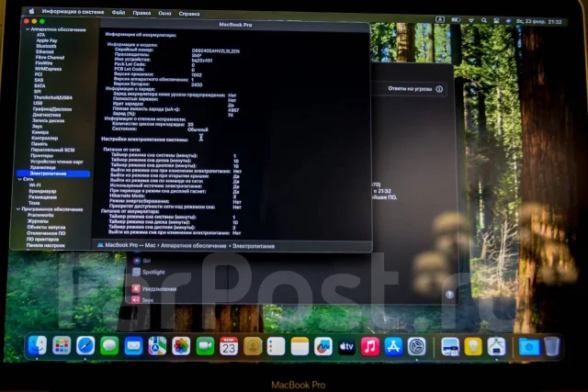Viewport: 588px width, 392px height.
Task: Open Control Center in menu bar
Action: click(496, 21)
